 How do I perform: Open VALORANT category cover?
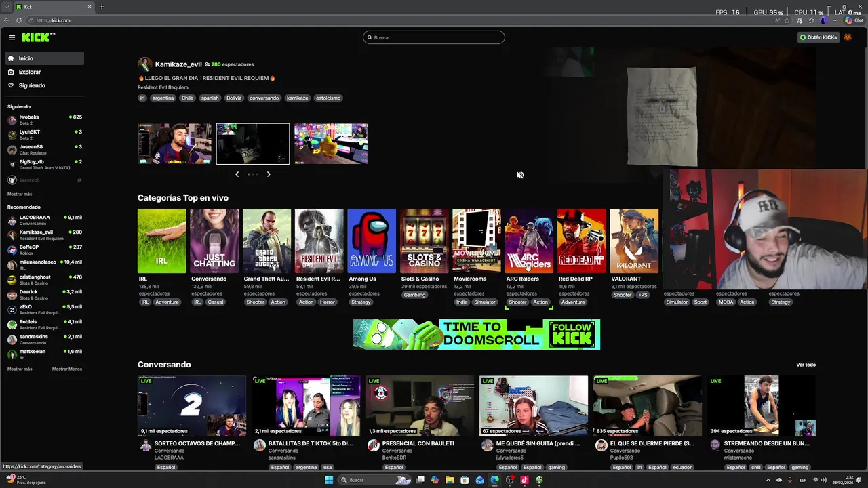(x=634, y=241)
